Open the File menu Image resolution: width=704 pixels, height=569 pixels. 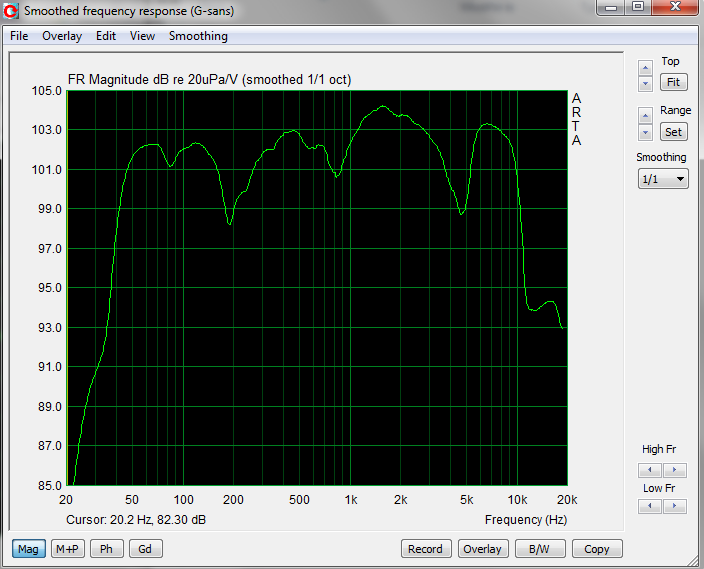coord(19,36)
